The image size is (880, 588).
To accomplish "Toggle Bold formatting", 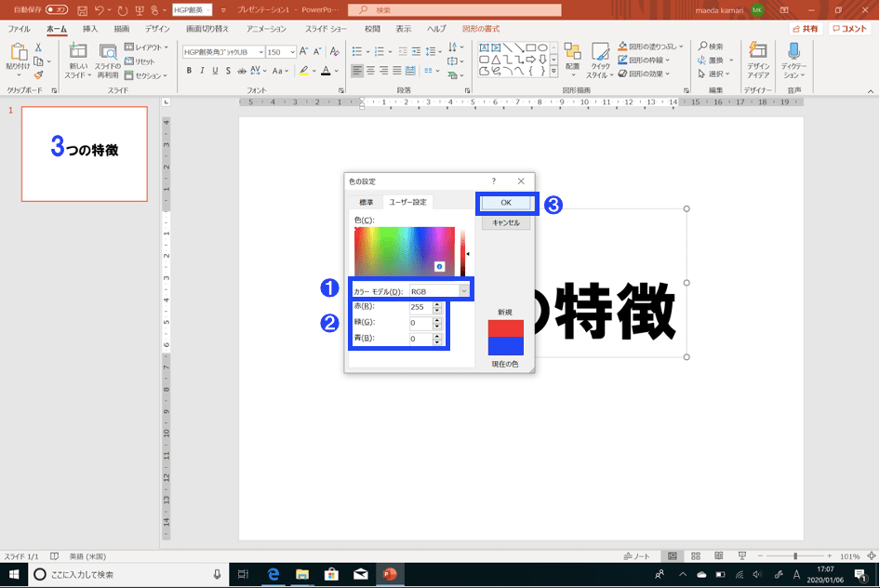I will 189,71.
